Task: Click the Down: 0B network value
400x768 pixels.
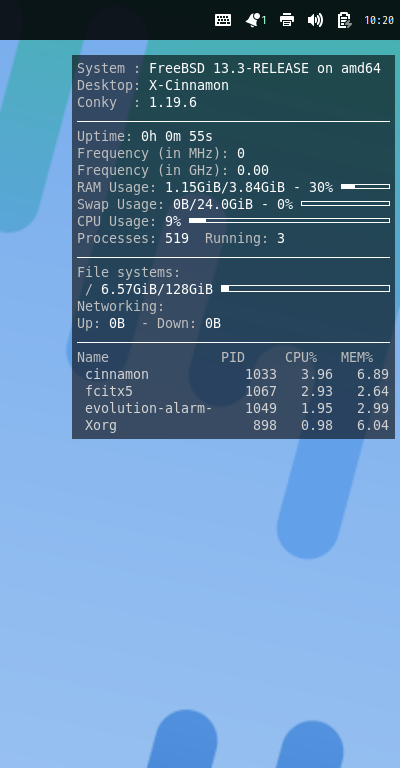Action: 189,323
